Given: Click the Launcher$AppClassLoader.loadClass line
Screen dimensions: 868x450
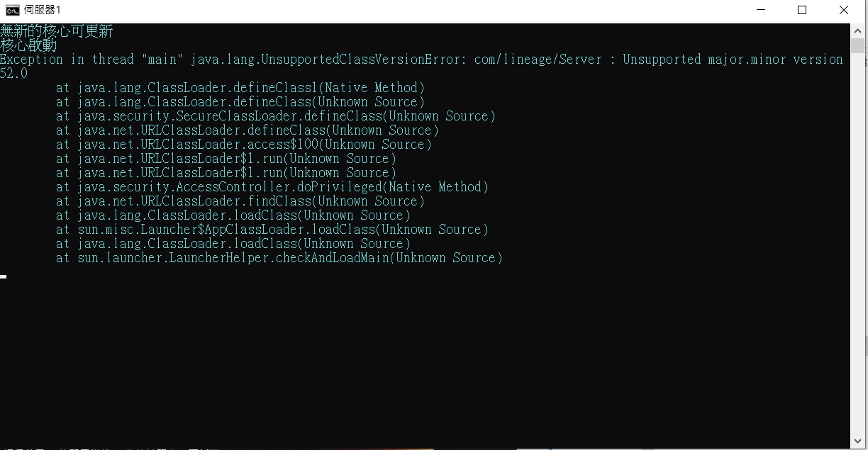Looking at the screenshot, I should coord(272,230).
